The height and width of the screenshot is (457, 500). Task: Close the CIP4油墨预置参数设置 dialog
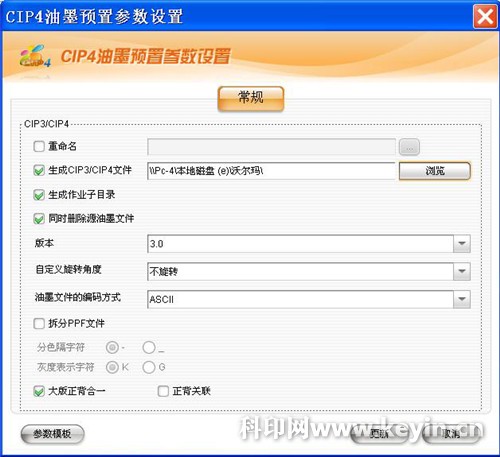click(x=485, y=16)
